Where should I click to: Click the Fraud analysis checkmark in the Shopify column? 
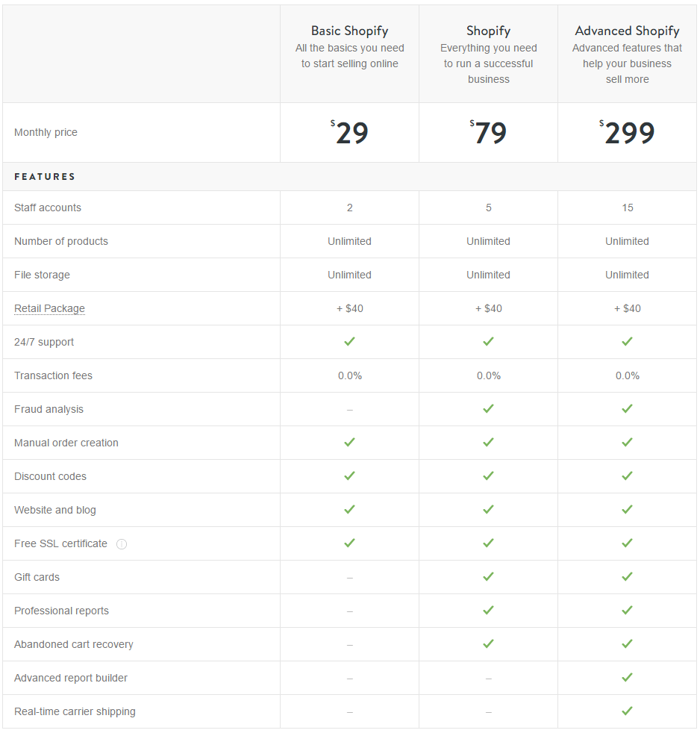click(x=489, y=408)
